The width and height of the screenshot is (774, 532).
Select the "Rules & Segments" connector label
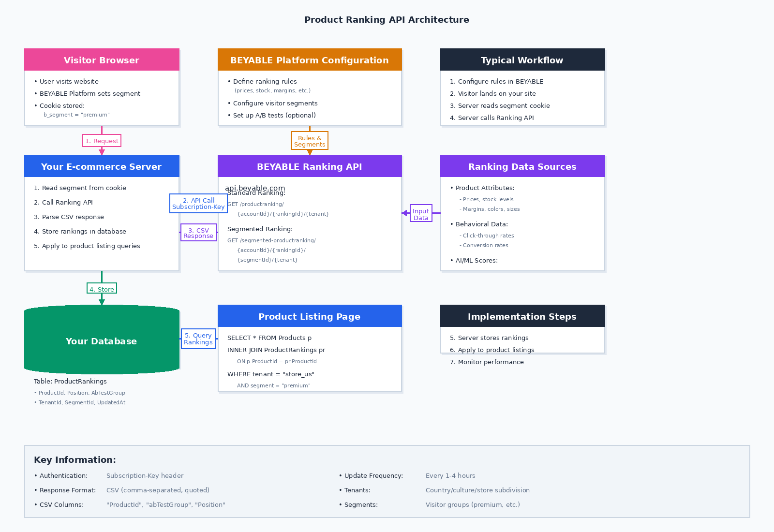click(310, 141)
